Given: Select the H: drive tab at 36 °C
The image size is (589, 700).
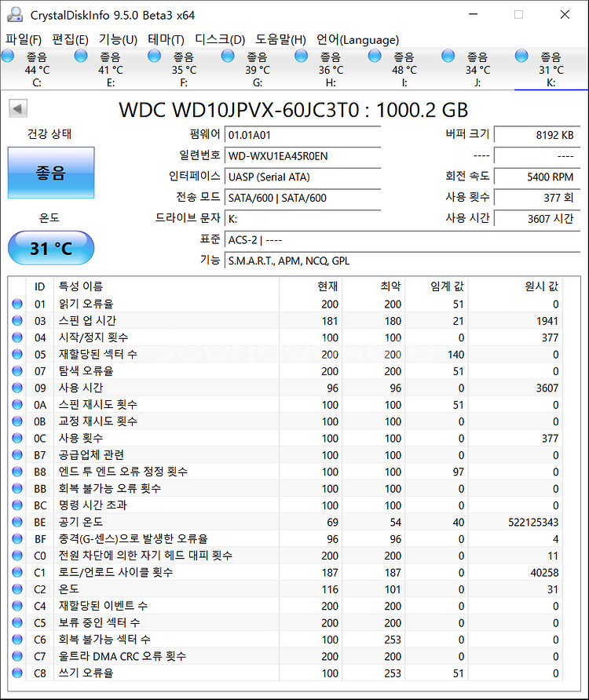Looking at the screenshot, I should coord(331,69).
